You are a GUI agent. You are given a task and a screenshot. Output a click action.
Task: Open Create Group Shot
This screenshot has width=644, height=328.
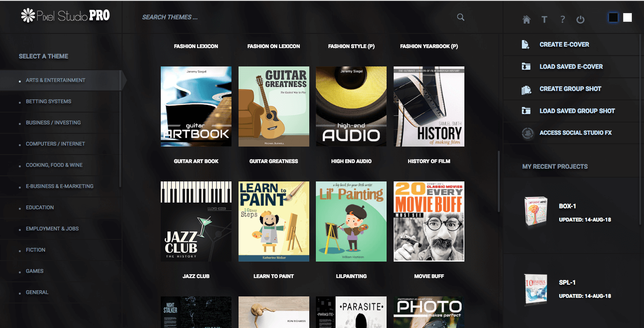[570, 89]
